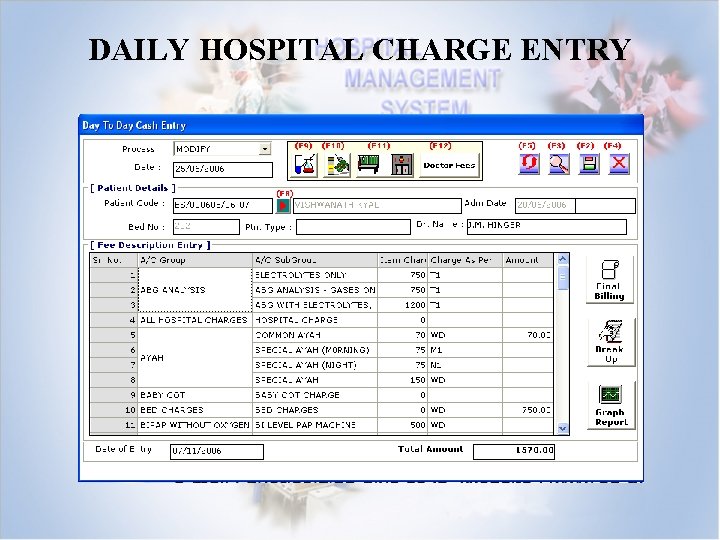Click the 750.00 amount cell
This screenshot has width=720, height=540.
coord(528,410)
